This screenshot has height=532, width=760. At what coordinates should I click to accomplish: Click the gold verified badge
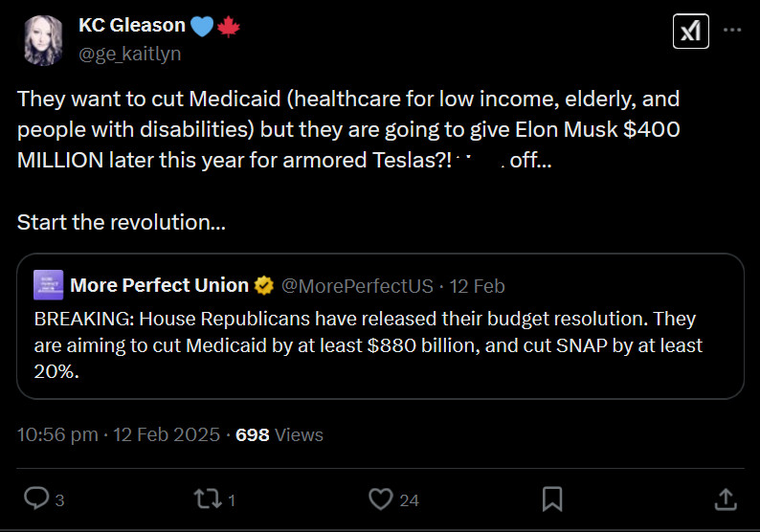pyautogui.click(x=265, y=285)
